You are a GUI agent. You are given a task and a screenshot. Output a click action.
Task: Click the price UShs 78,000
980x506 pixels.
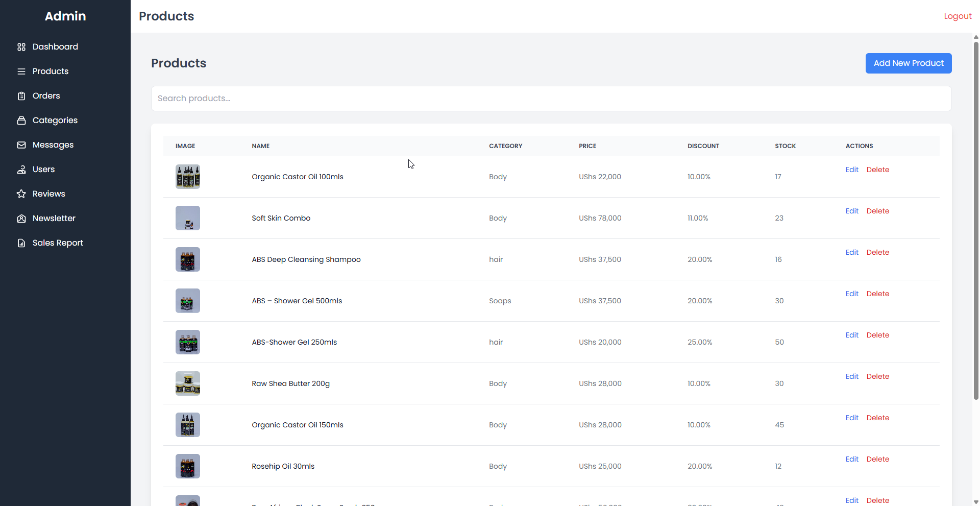tap(600, 218)
